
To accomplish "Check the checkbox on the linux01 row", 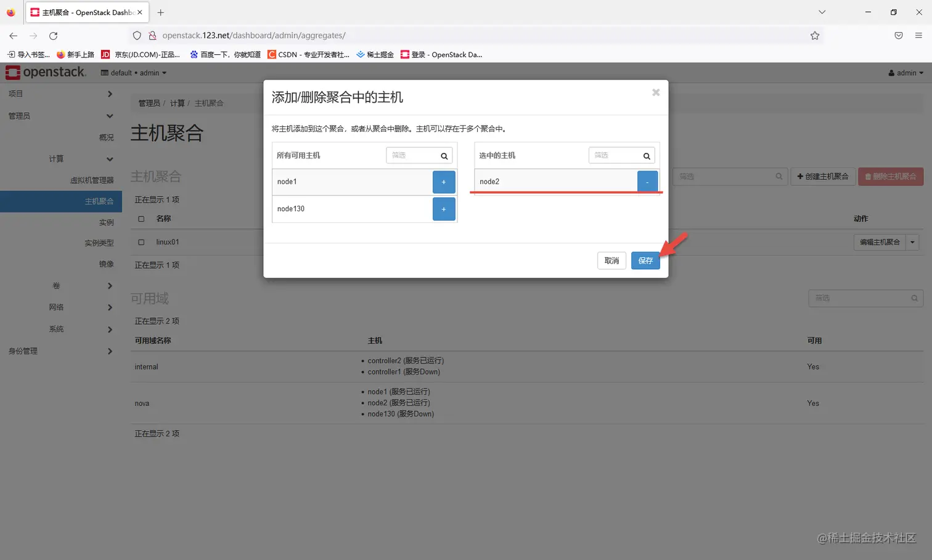I will [x=140, y=242].
